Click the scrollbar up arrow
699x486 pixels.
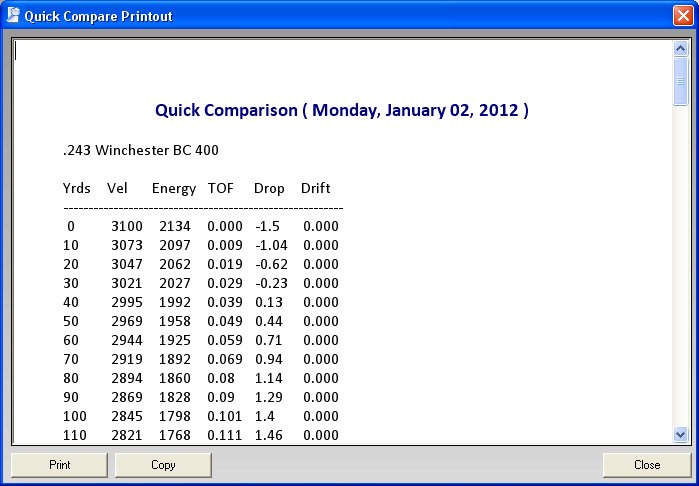[x=680, y=49]
